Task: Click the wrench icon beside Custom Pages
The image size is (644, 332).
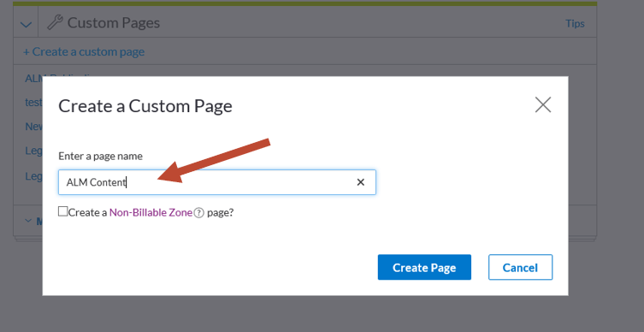Action: pyautogui.click(x=55, y=22)
